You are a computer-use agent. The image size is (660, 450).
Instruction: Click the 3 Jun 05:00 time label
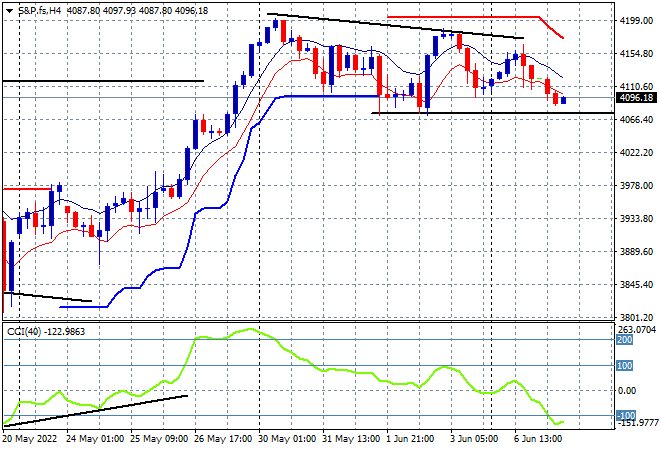click(x=474, y=439)
